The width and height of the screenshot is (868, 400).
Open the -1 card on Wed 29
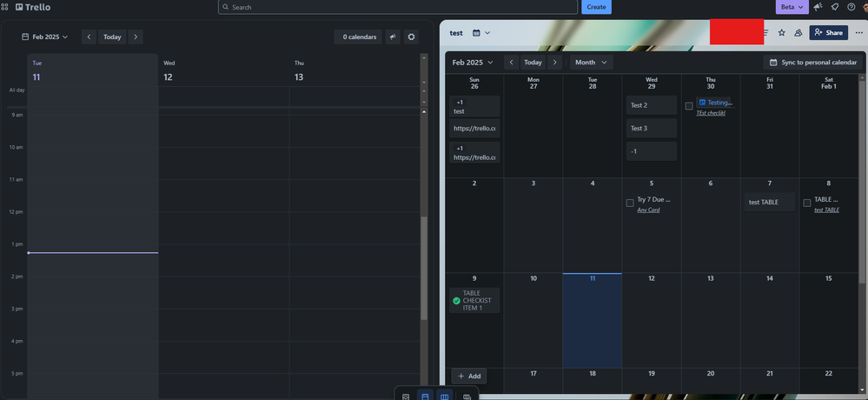(652, 151)
